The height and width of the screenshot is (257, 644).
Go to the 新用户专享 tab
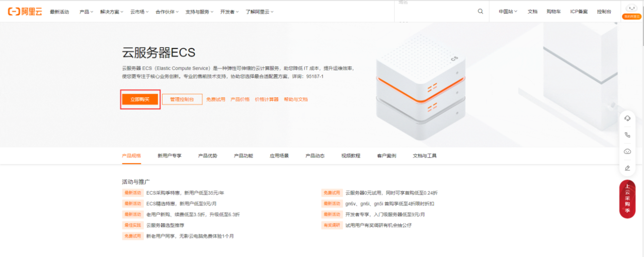(169, 156)
